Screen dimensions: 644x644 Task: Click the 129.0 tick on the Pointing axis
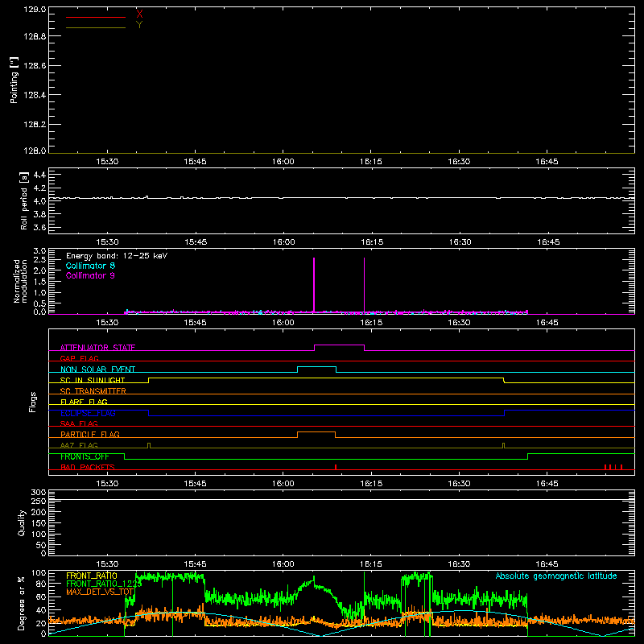click(35, 9)
